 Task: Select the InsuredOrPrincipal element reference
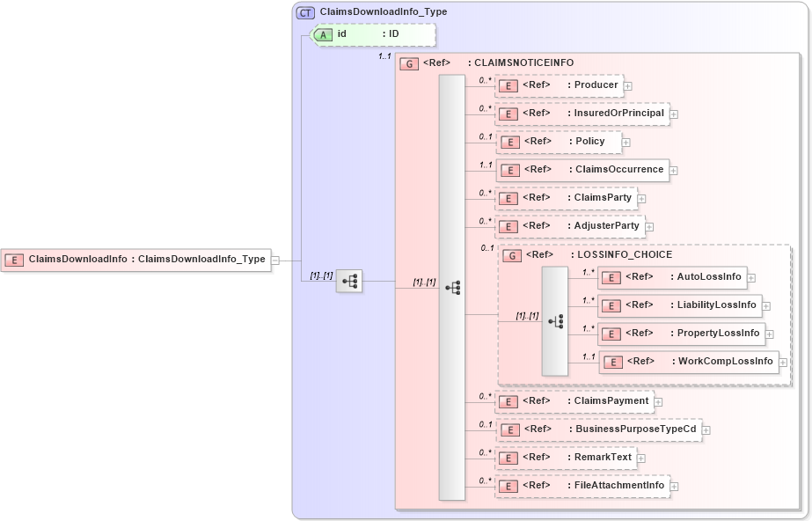tap(581, 114)
